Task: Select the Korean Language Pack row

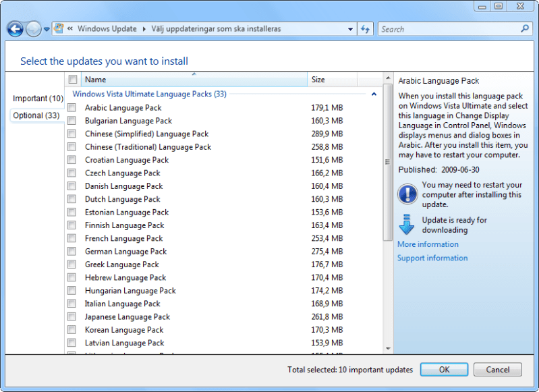Action: 223,330
